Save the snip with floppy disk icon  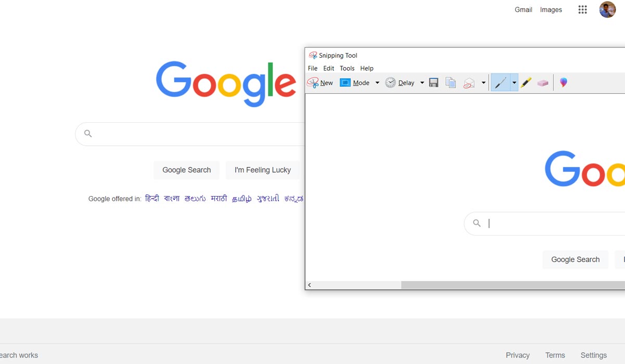[x=433, y=83]
